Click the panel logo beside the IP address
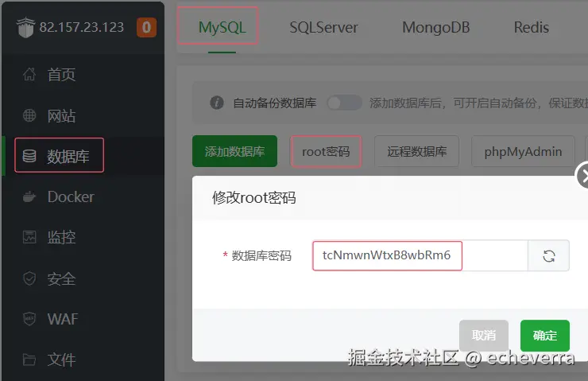The image size is (588, 381). (x=25, y=27)
